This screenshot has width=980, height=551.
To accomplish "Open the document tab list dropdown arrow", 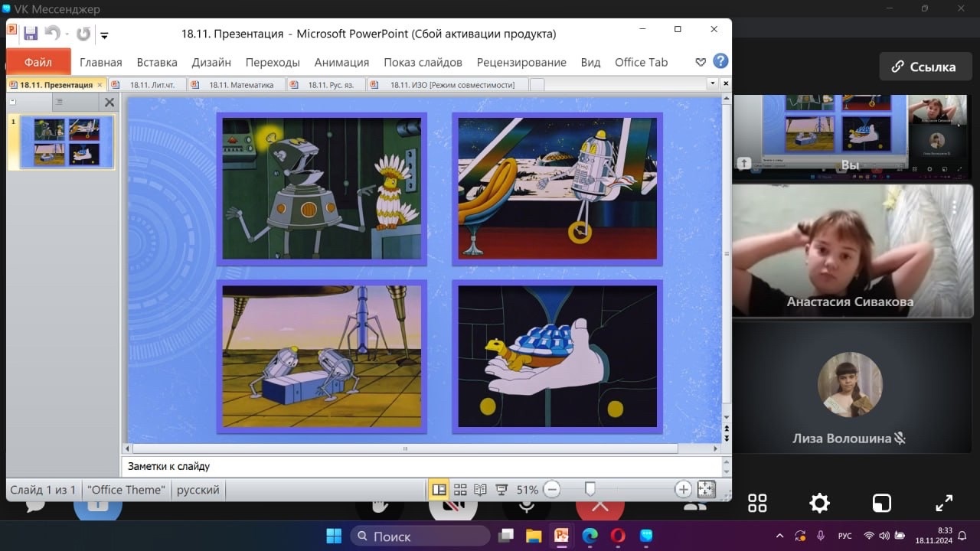I will (x=713, y=83).
